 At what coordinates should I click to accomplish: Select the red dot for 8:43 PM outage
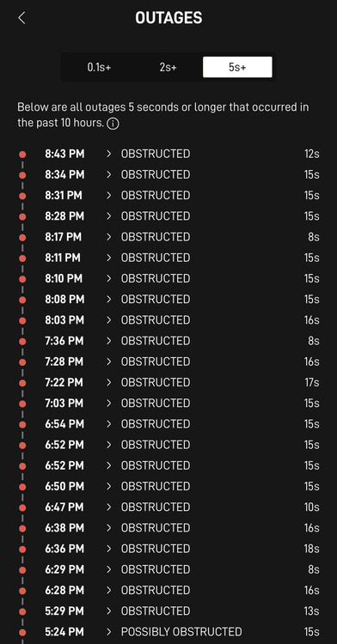coord(22,155)
